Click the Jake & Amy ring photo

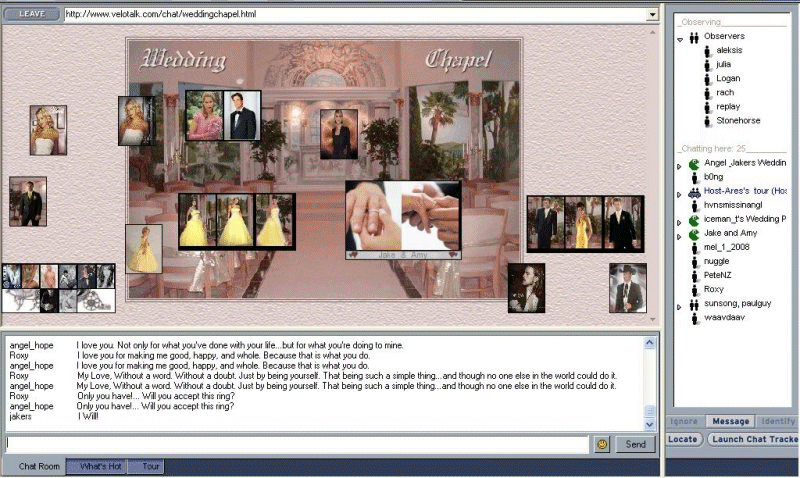pos(403,217)
